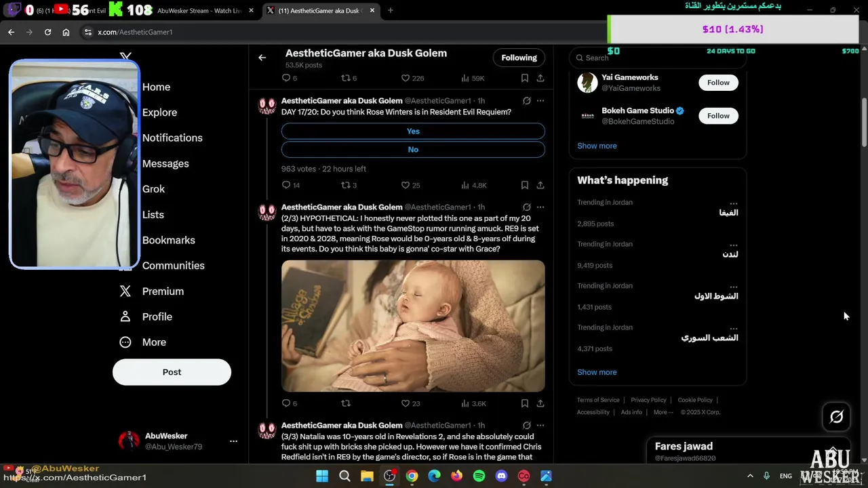Open Windows Start menu
The image size is (868, 488).
pyautogui.click(x=322, y=476)
